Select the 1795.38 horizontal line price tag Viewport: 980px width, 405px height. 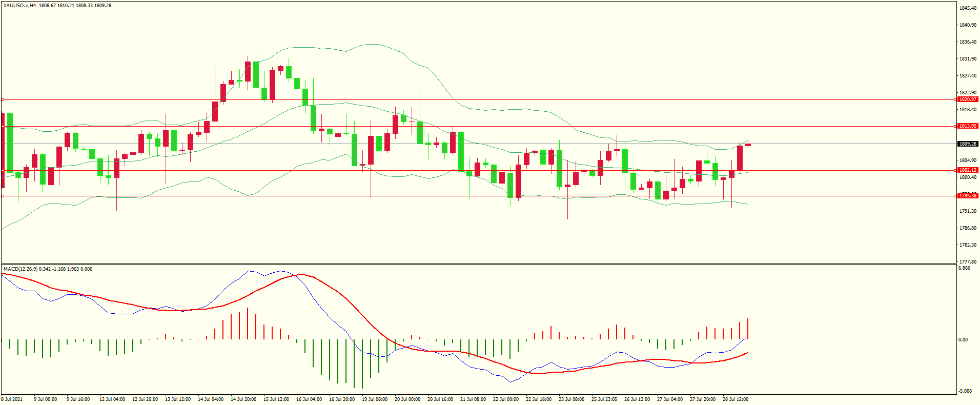click(x=967, y=196)
